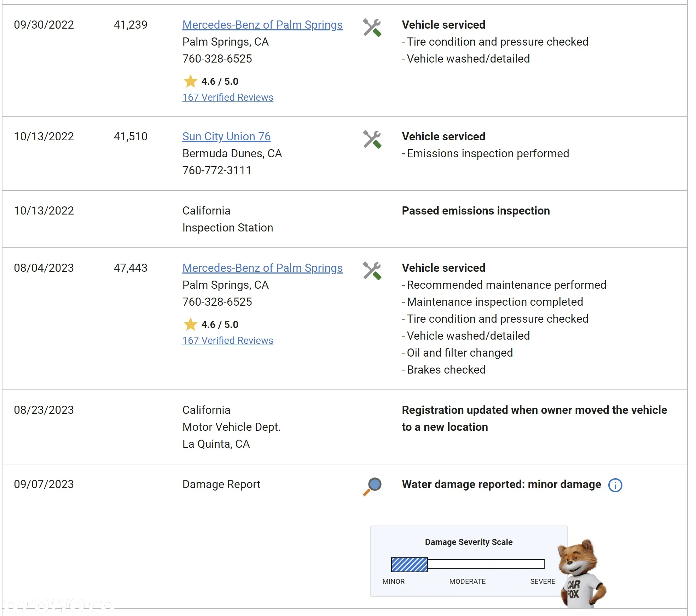
Task: Click the date 09/07/2023
Action: pos(44,484)
